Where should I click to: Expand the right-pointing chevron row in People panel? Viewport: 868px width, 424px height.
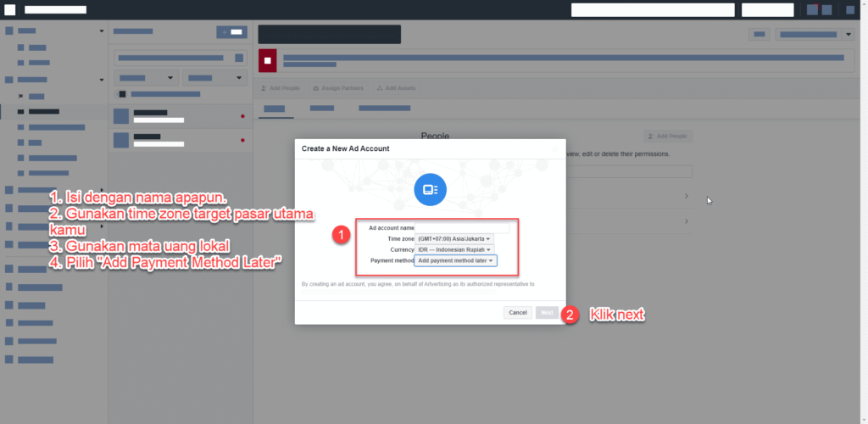[x=687, y=197]
